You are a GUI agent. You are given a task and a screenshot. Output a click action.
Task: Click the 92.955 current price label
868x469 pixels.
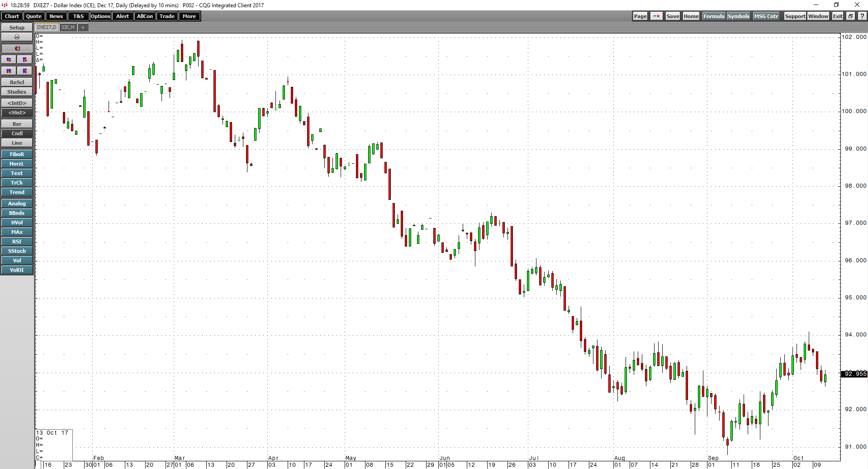tap(854, 374)
